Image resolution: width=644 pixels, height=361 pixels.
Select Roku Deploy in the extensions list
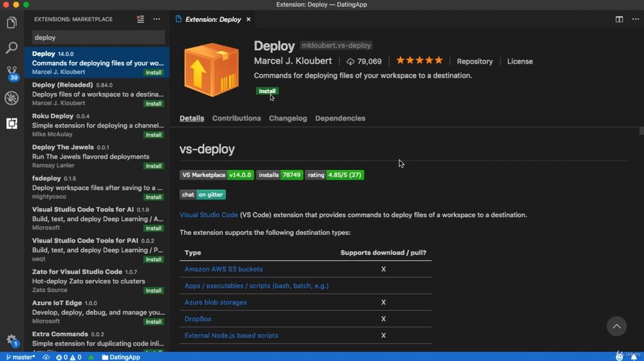pos(97,125)
